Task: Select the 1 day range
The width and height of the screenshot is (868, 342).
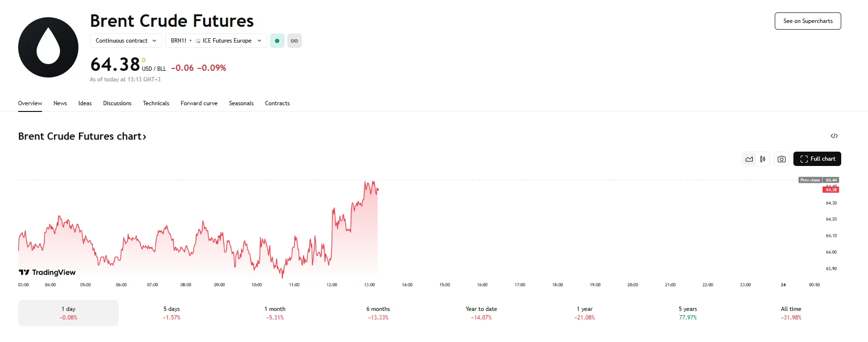Action: pos(68,313)
